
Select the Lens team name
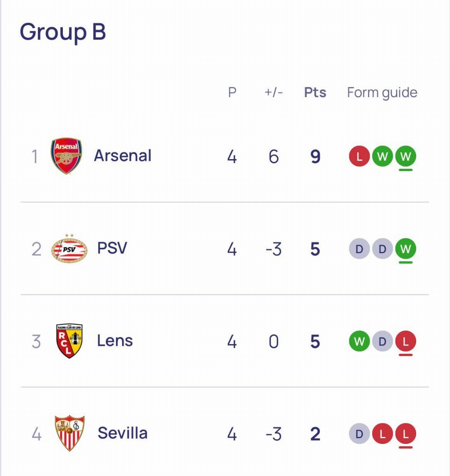click(x=115, y=341)
